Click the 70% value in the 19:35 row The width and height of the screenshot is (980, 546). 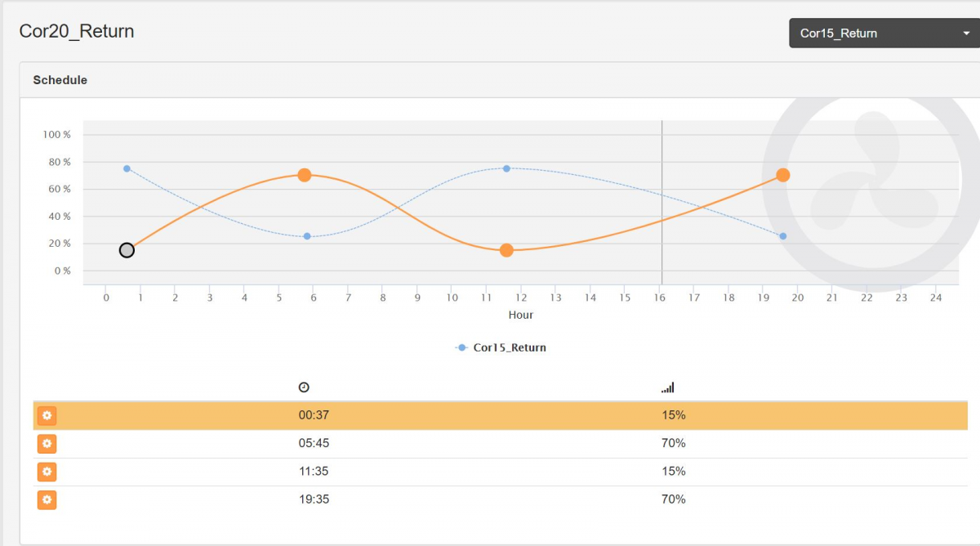(x=674, y=499)
